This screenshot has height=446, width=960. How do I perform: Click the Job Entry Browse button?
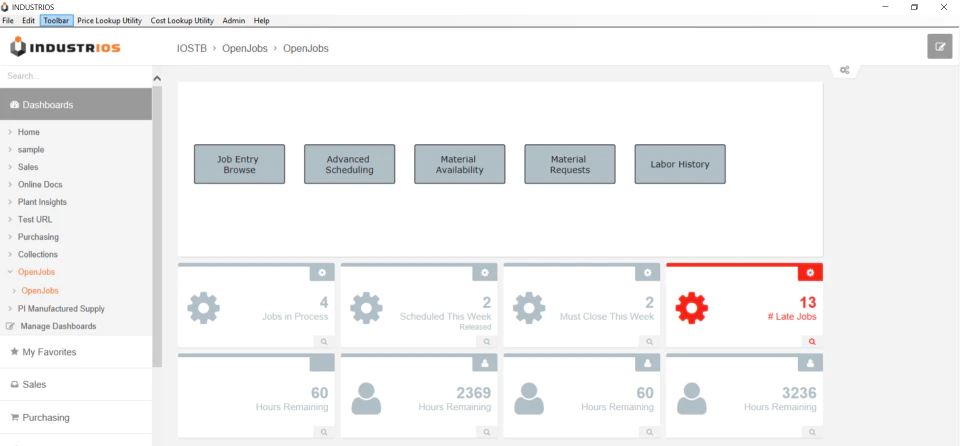pos(239,164)
